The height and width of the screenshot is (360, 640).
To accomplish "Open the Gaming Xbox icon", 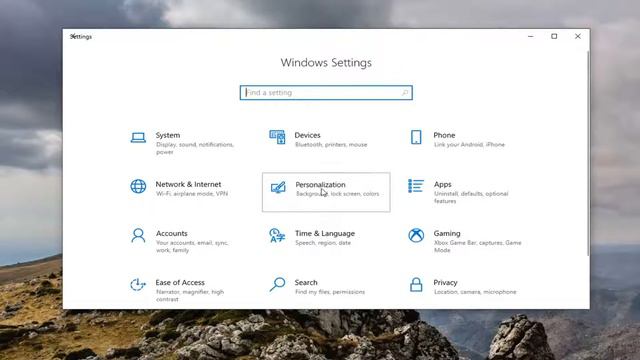I will coord(416,235).
